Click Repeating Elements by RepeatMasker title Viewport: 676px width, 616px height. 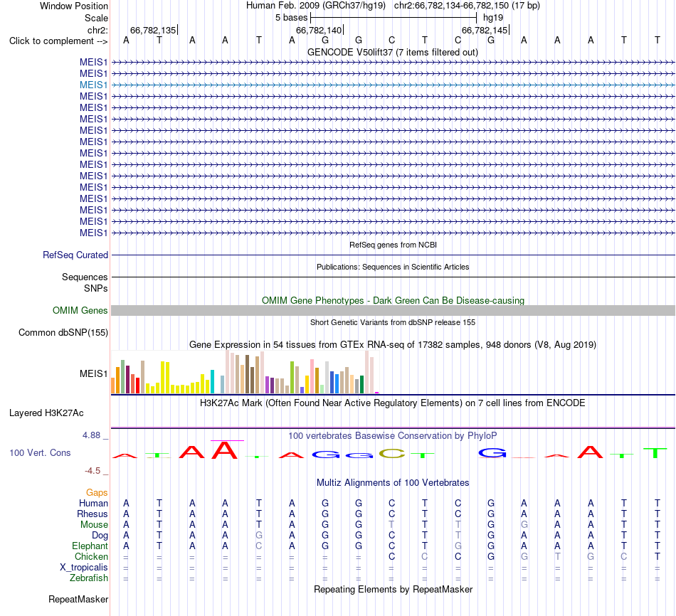click(x=393, y=589)
